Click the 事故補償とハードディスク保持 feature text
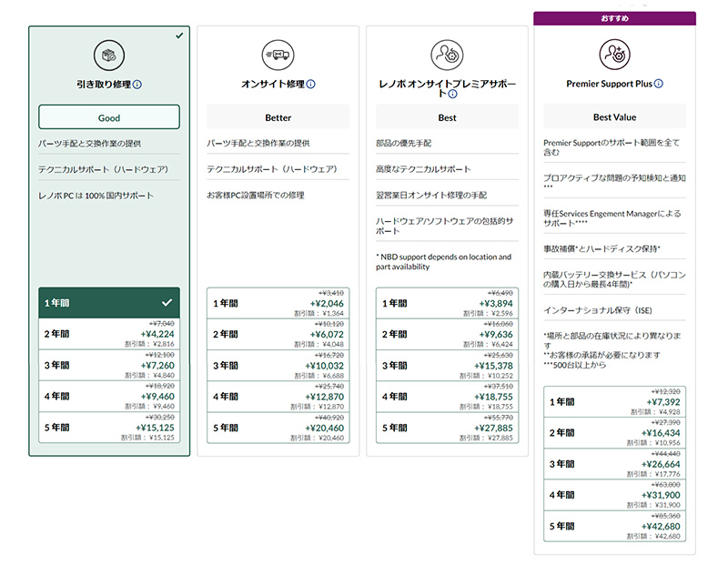728x575 pixels. click(x=602, y=248)
